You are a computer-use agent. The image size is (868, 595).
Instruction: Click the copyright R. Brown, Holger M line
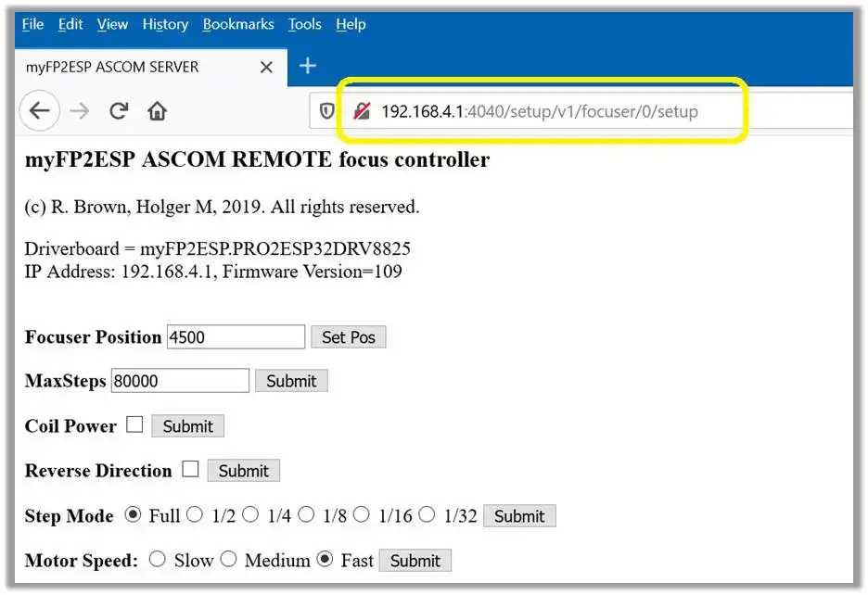click(222, 207)
